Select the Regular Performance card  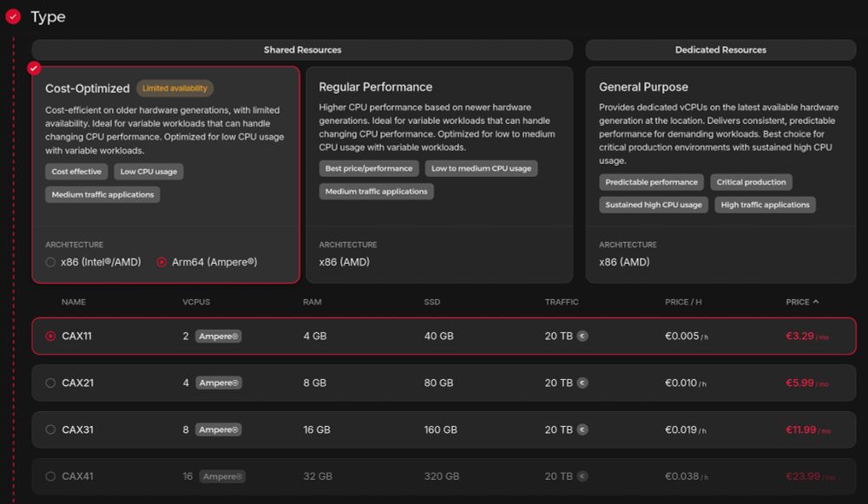[x=439, y=175]
